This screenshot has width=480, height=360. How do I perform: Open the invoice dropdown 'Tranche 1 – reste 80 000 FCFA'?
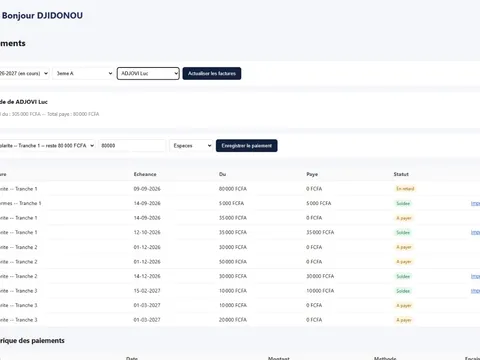click(x=47, y=146)
